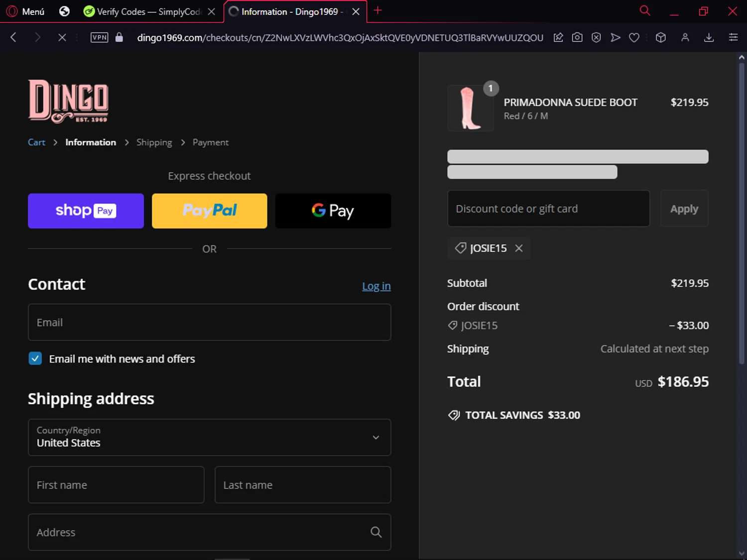Select Shipping breadcrumb step
Screen dimensions: 747x560
click(154, 142)
